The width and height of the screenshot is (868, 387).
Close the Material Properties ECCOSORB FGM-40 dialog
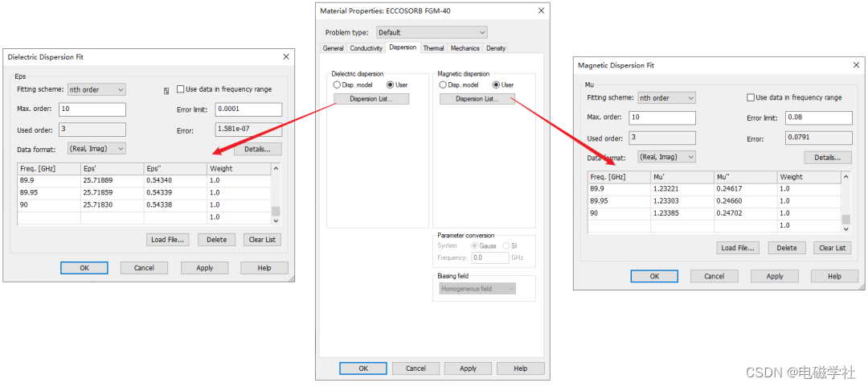point(541,10)
